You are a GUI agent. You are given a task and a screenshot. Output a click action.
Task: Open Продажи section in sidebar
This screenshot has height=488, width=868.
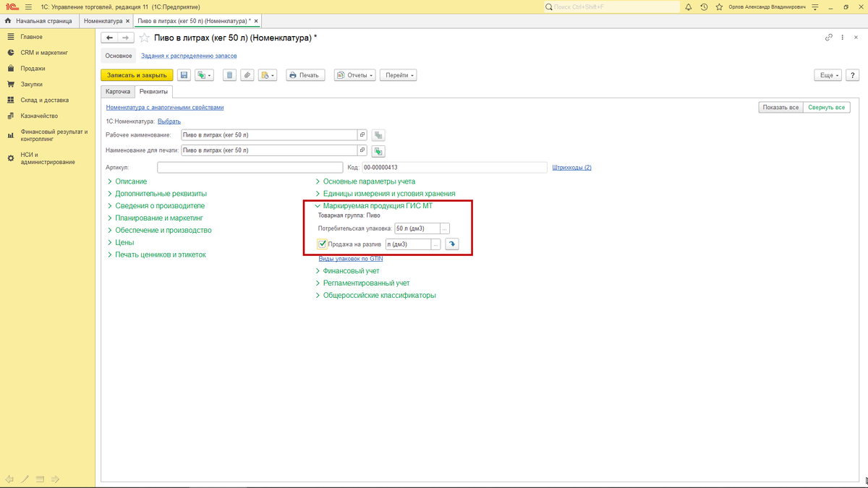coord(32,69)
